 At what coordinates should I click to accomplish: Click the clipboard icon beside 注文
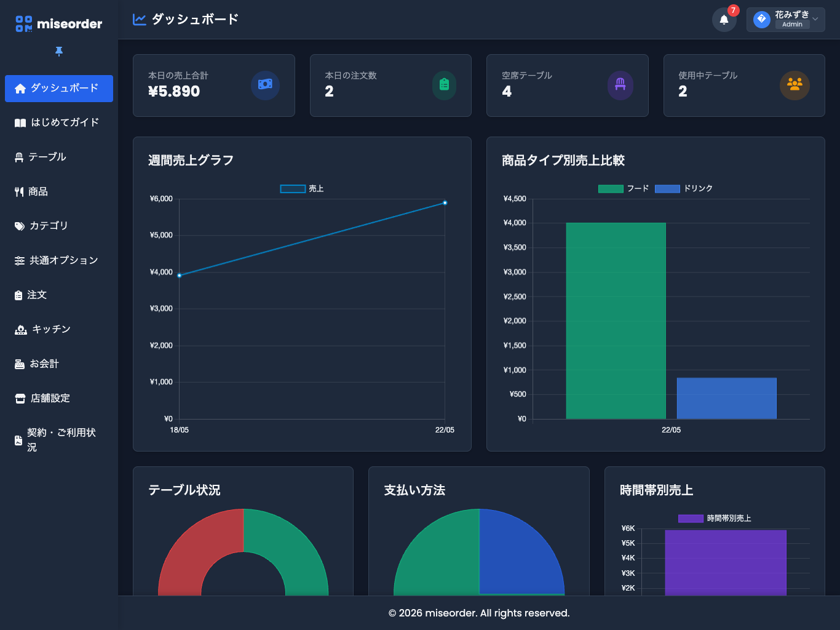pos(18,295)
